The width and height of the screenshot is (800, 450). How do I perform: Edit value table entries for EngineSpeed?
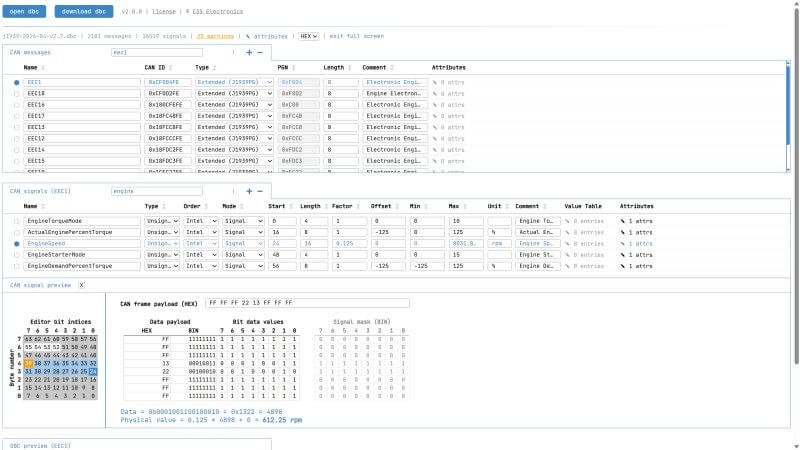coord(584,243)
